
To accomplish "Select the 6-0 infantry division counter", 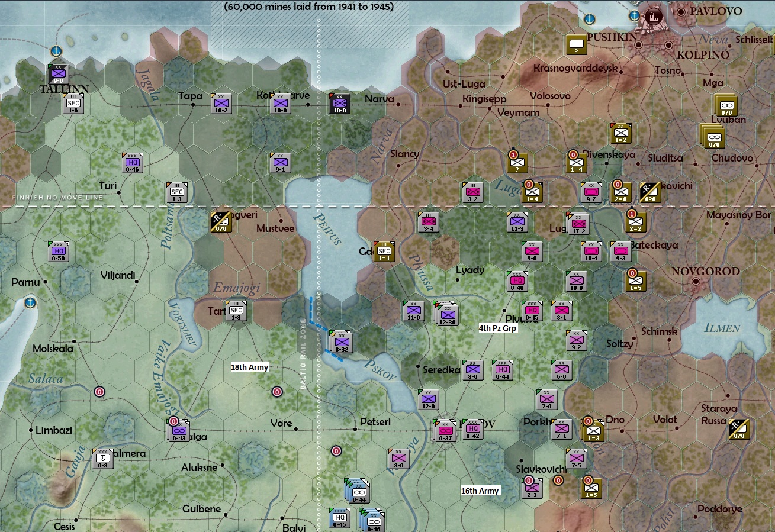I will 561,370.
